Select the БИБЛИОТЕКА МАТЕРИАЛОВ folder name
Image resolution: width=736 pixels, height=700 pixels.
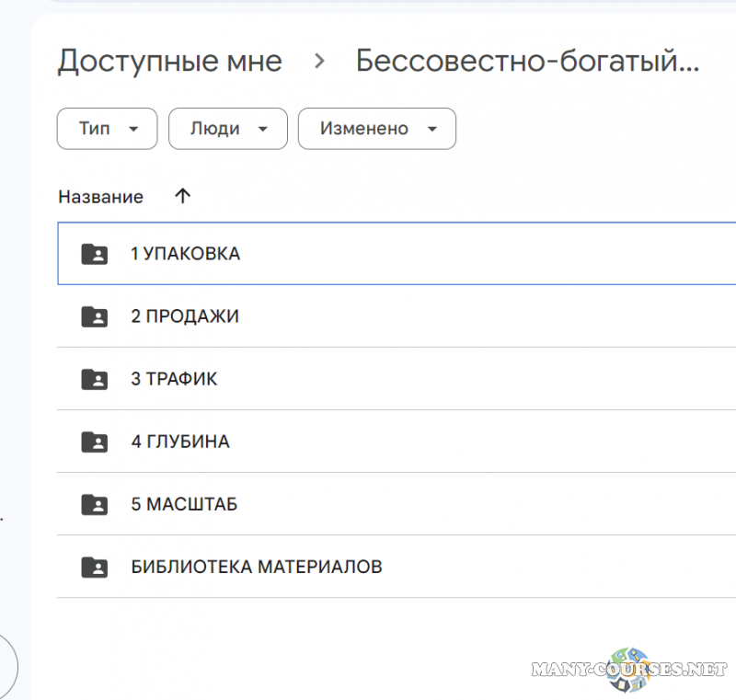(257, 567)
